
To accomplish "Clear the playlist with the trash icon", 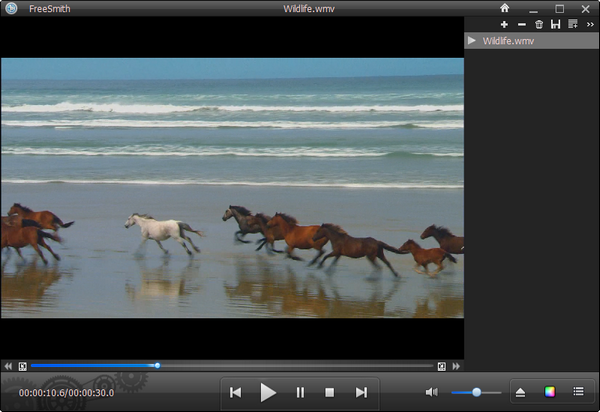I will pos(539,24).
